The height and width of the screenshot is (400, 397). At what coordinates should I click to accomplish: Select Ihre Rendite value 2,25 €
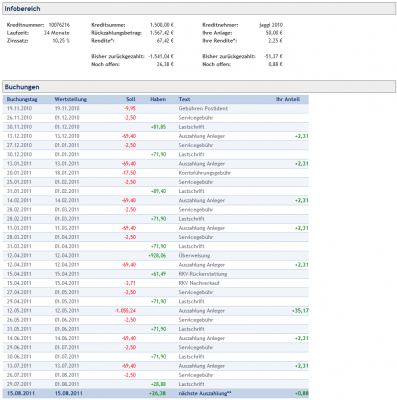pyautogui.click(x=275, y=41)
